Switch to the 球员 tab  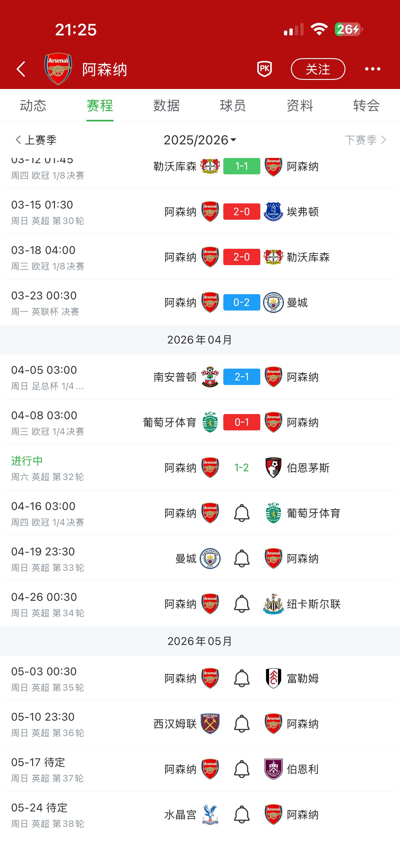tap(233, 105)
